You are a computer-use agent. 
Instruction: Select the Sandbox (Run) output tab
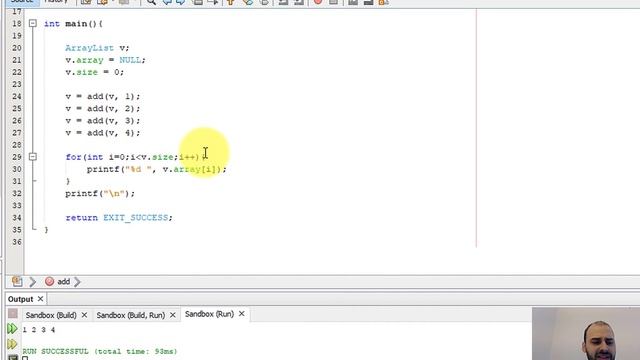[x=209, y=314]
